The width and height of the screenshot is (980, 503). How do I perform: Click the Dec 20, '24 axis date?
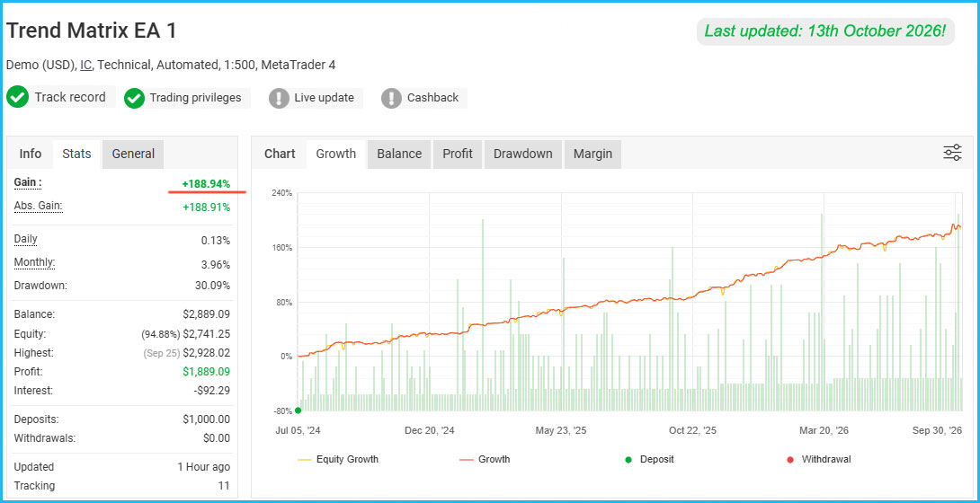[x=430, y=430]
